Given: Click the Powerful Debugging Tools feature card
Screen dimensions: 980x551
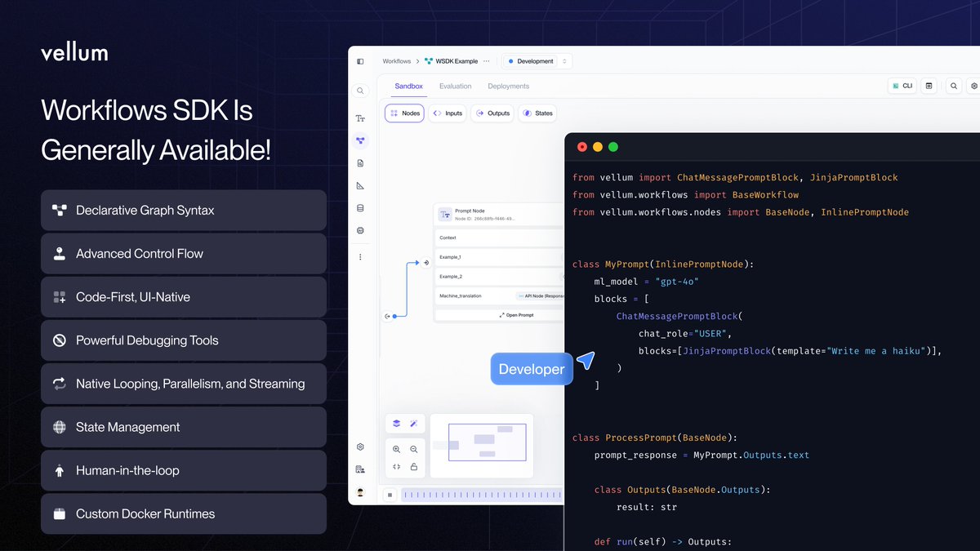Looking at the screenshot, I should [184, 340].
